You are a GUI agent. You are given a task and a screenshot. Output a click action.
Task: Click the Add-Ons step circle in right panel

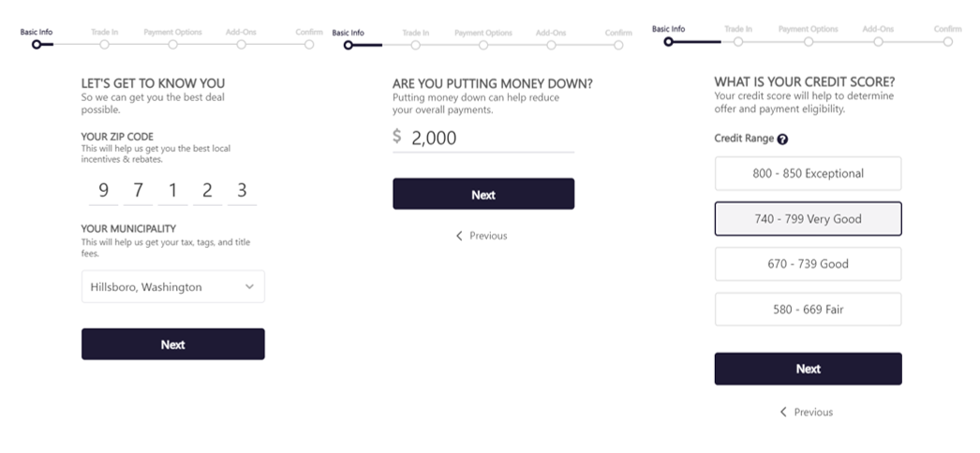pyautogui.click(x=878, y=41)
